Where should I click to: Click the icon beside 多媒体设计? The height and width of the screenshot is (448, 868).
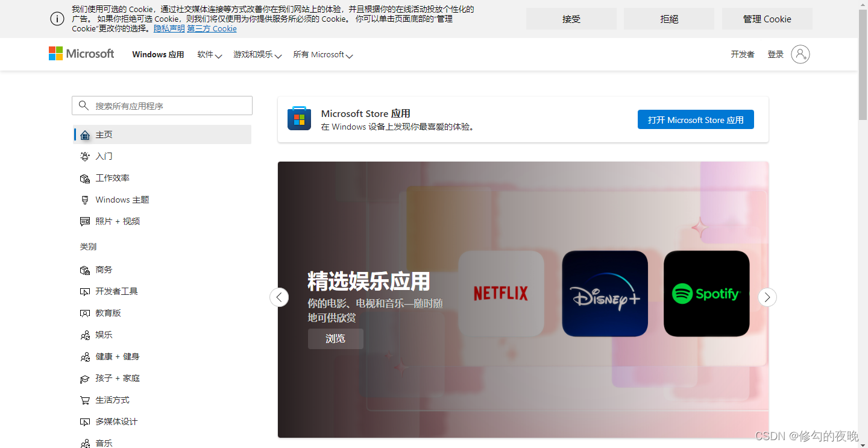click(x=85, y=421)
